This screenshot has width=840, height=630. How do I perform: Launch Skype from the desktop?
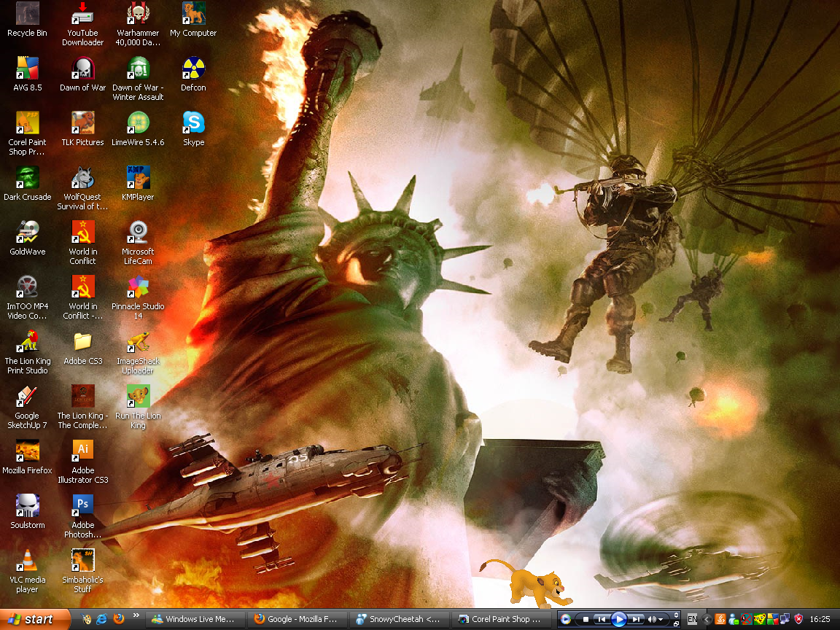click(x=193, y=123)
